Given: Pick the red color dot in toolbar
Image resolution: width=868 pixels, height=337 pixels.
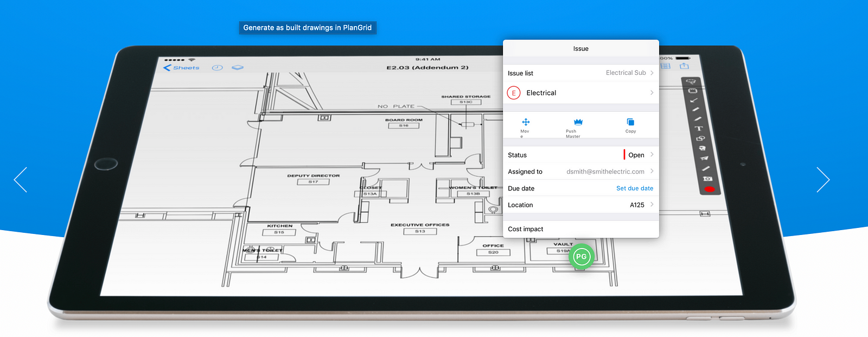Looking at the screenshot, I should pyautogui.click(x=709, y=189).
